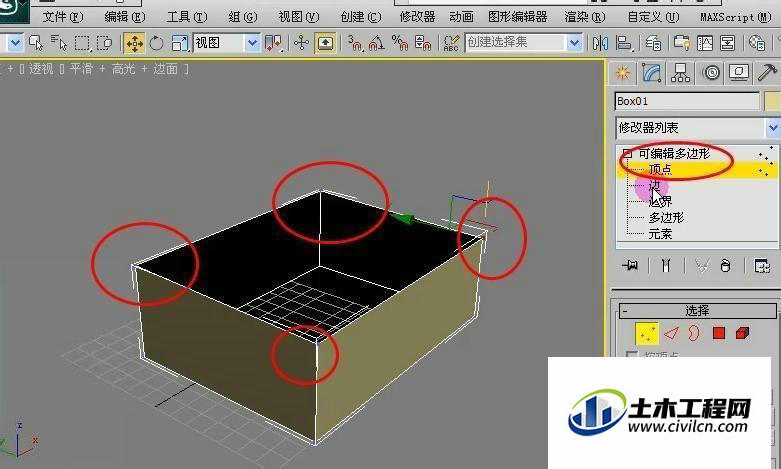The image size is (781, 469).
Task: Open the Layer Manager
Action: (653, 43)
